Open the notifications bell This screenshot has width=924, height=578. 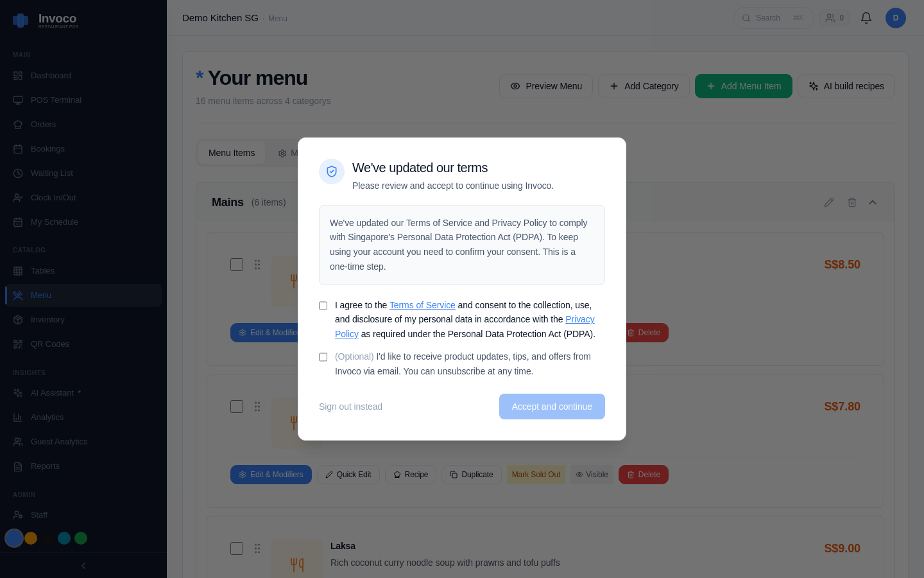[866, 18]
